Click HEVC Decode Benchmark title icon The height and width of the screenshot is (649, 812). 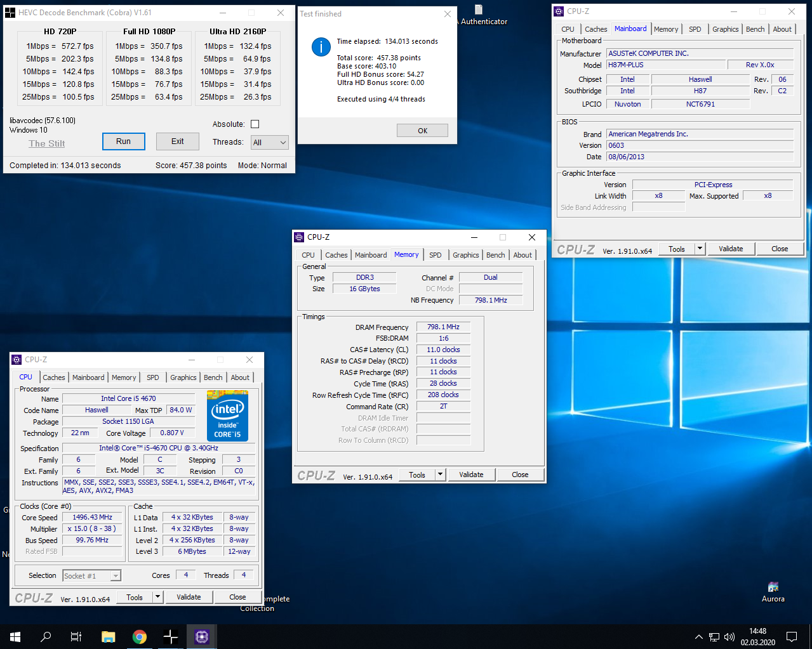(10, 13)
